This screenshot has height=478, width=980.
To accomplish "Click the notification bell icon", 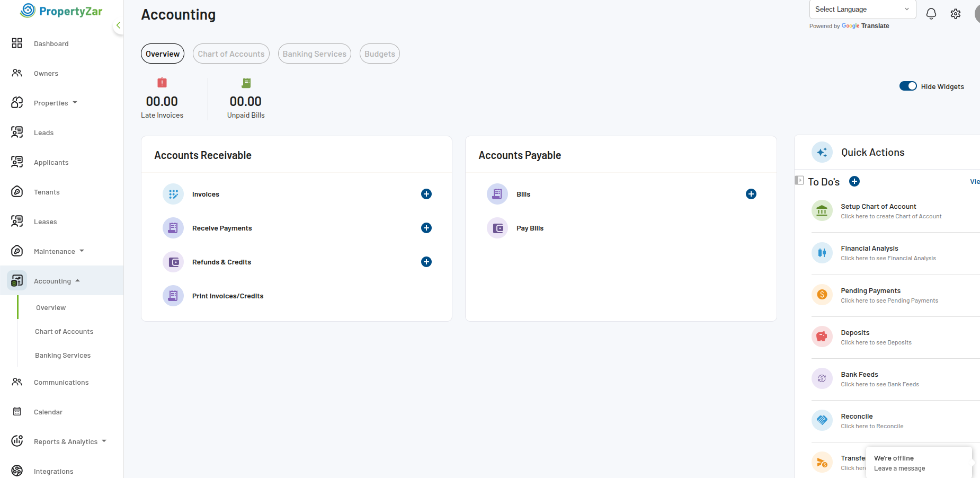I will (931, 14).
